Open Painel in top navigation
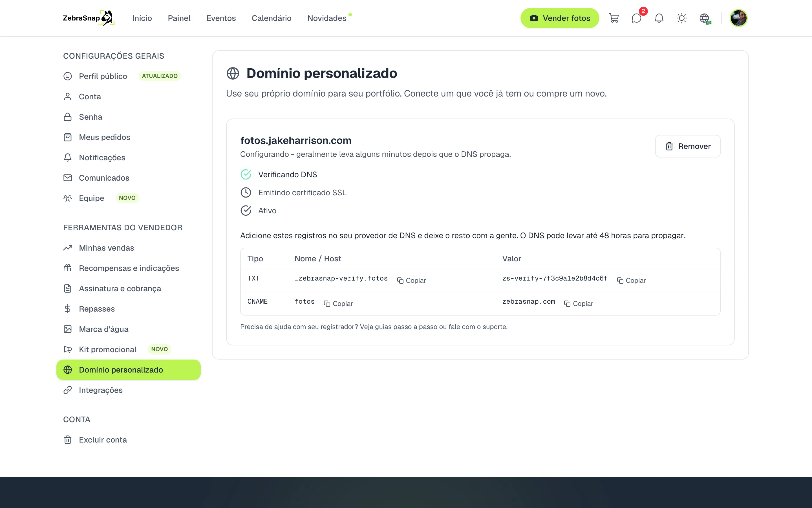812x508 pixels. pyautogui.click(x=179, y=18)
